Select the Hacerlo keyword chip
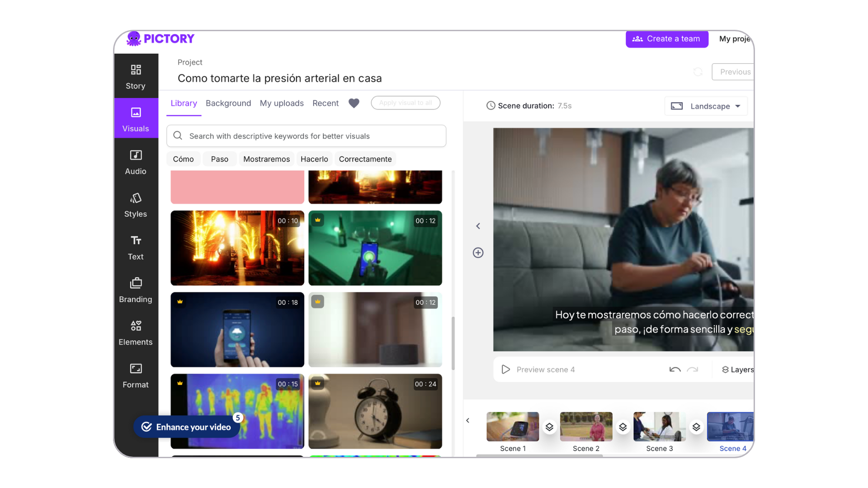868x488 pixels. pos(314,159)
